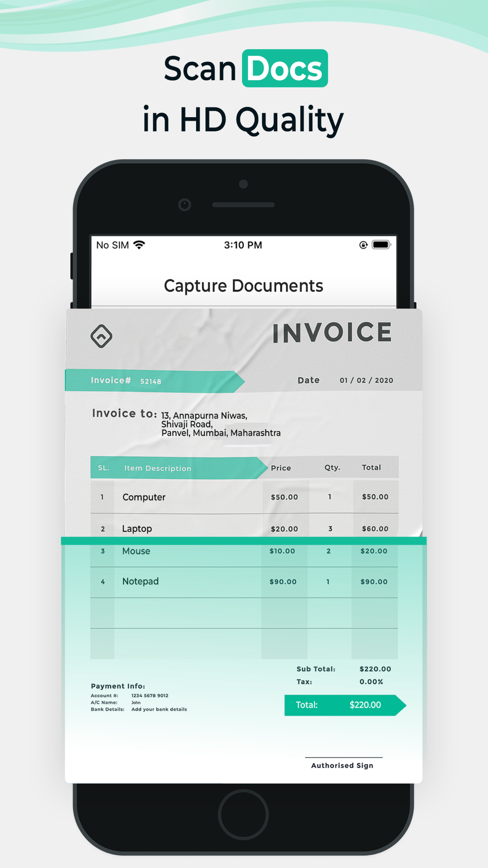The width and height of the screenshot is (488, 868).
Task: Select the Laptop item row
Action: (x=244, y=526)
